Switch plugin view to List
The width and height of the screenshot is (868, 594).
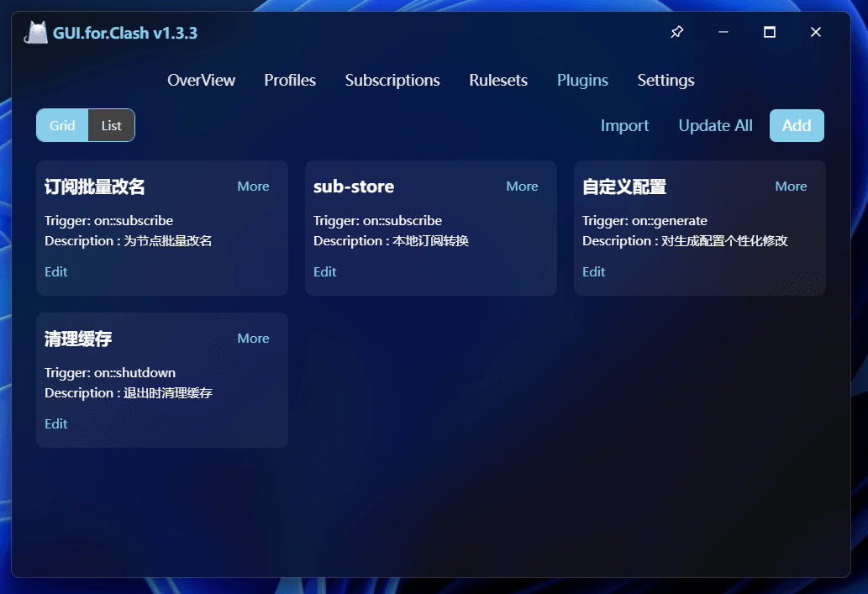point(111,126)
